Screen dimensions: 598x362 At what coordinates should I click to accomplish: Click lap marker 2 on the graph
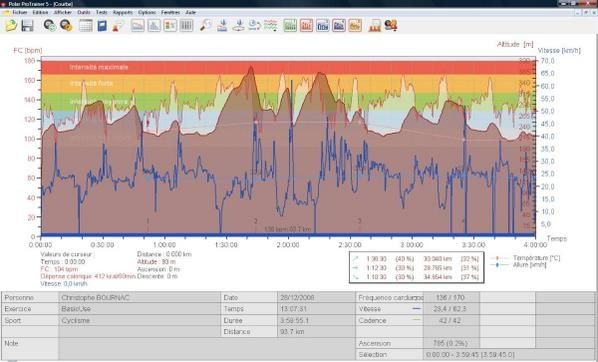point(256,221)
